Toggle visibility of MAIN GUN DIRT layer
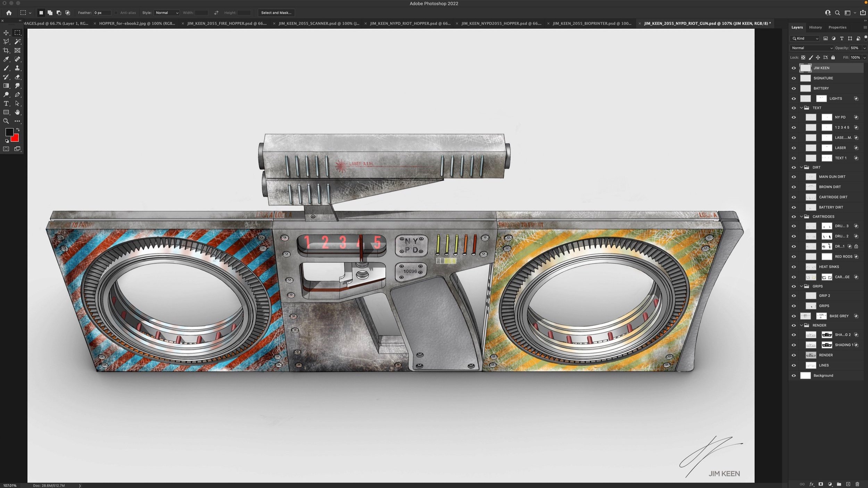Screen dimensions: 868x488 click(794, 177)
